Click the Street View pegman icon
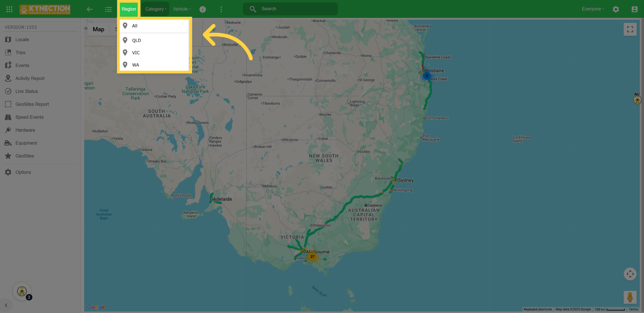644x313 pixels. pyautogui.click(x=630, y=297)
